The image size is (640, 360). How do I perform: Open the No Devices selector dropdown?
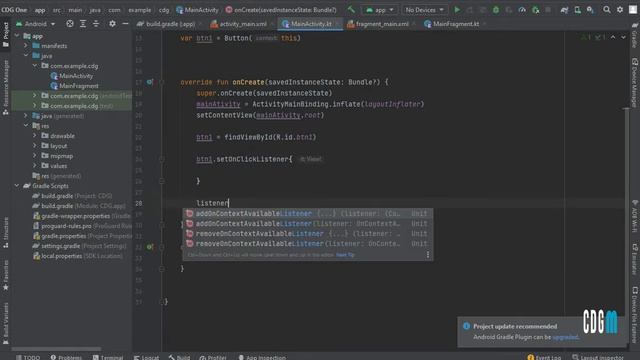coord(424,10)
